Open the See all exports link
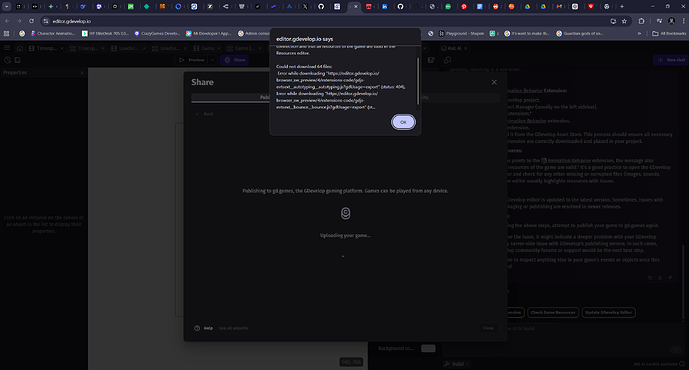Image resolution: width=689 pixels, height=370 pixels. (x=233, y=328)
